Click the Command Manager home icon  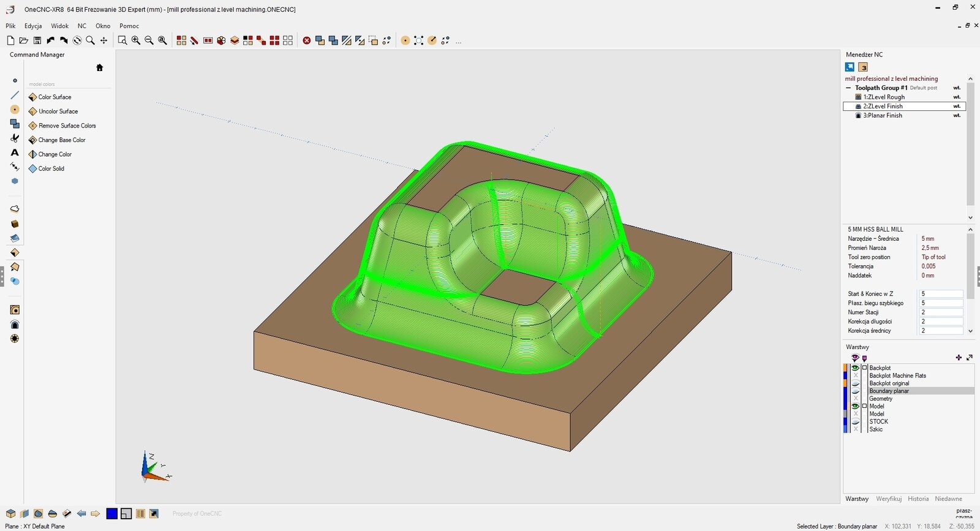point(100,68)
